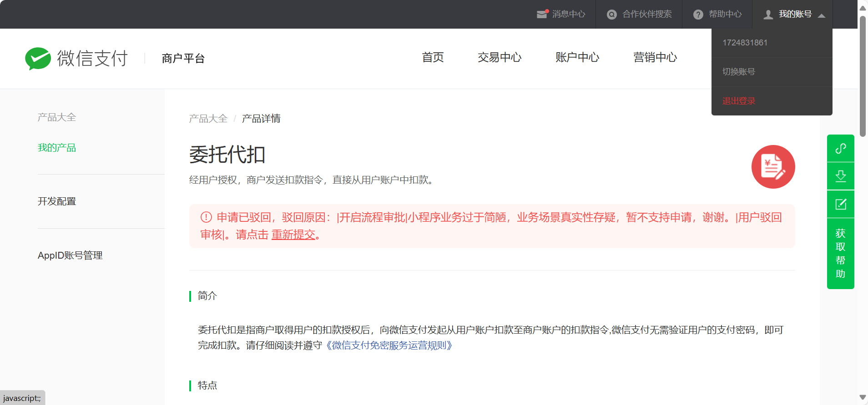The height and width of the screenshot is (405, 868).
Task: Open 《微信支付免密服务运营规则》 link
Action: click(389, 345)
